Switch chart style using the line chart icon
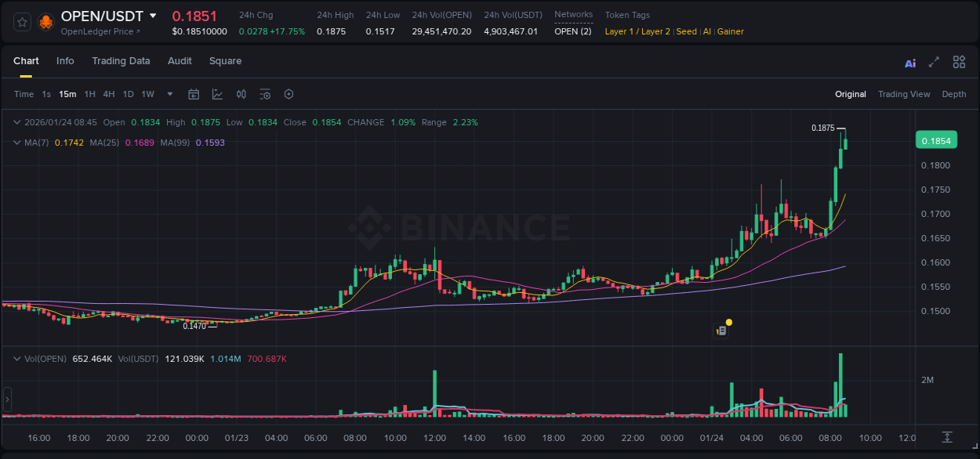Viewport: 980px width, 459px height. (x=217, y=94)
